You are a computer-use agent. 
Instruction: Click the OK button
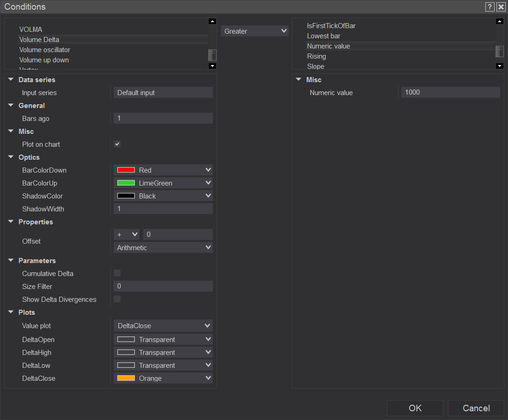coord(415,408)
